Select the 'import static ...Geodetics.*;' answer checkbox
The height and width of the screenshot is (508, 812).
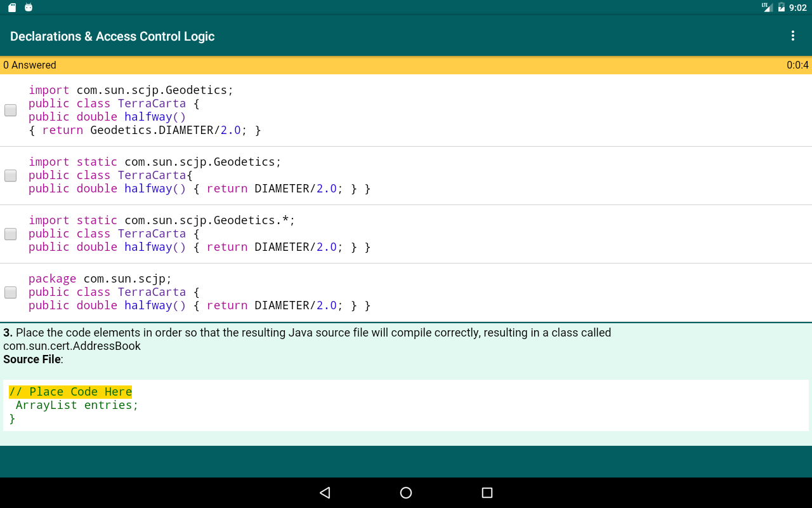[x=10, y=234]
